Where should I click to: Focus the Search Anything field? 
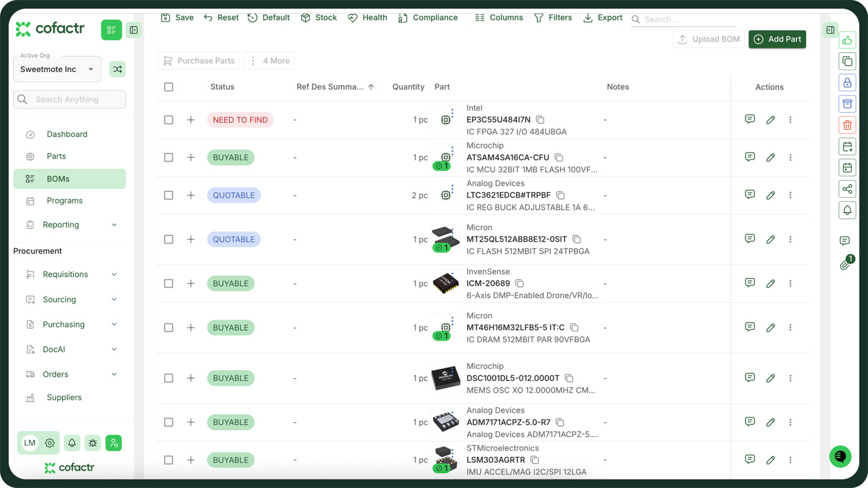click(70, 99)
